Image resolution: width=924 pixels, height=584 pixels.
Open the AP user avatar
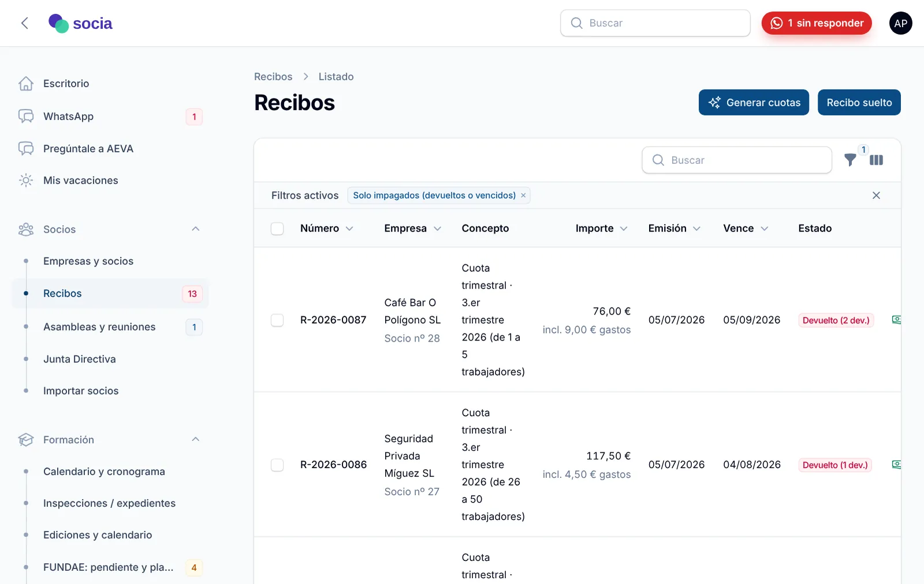(x=900, y=23)
